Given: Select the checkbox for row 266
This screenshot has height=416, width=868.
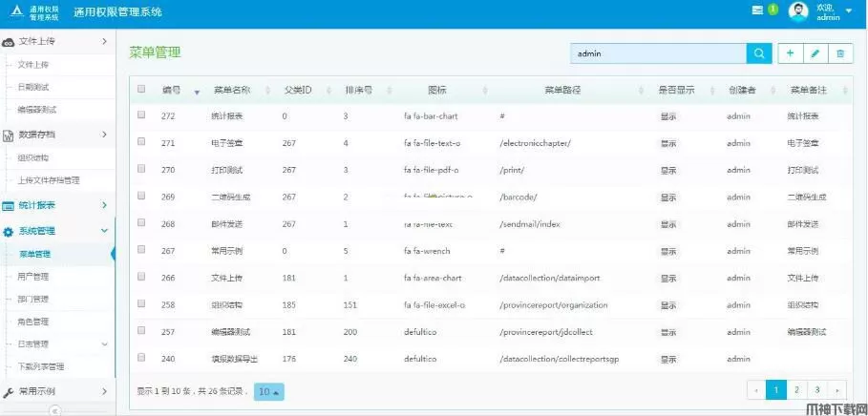Looking at the screenshot, I should pos(141,278).
